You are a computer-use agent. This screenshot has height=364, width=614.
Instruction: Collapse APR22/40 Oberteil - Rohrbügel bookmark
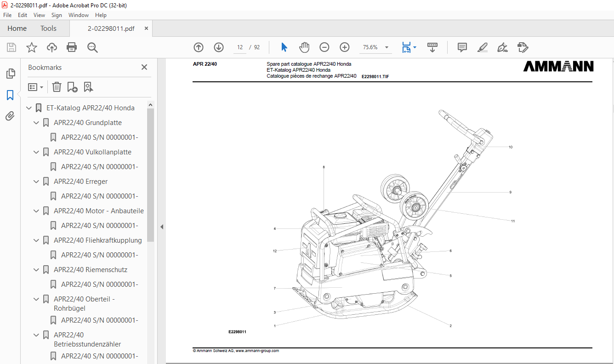tap(37, 300)
